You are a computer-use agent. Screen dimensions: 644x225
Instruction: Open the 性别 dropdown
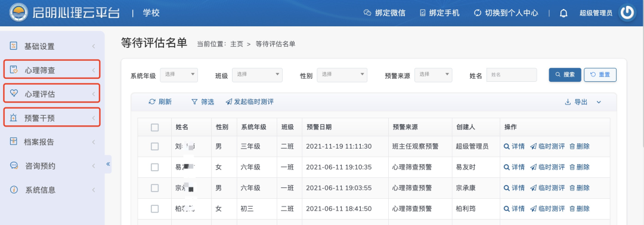point(342,75)
